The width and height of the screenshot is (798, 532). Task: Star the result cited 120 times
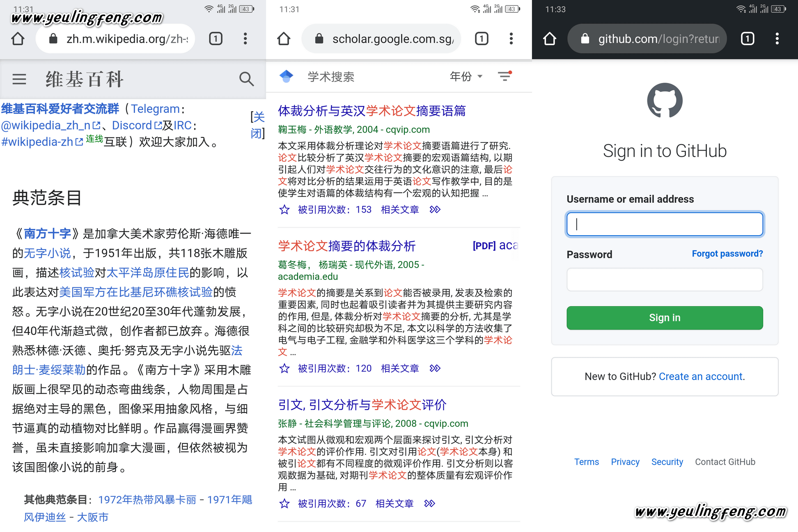pos(284,368)
